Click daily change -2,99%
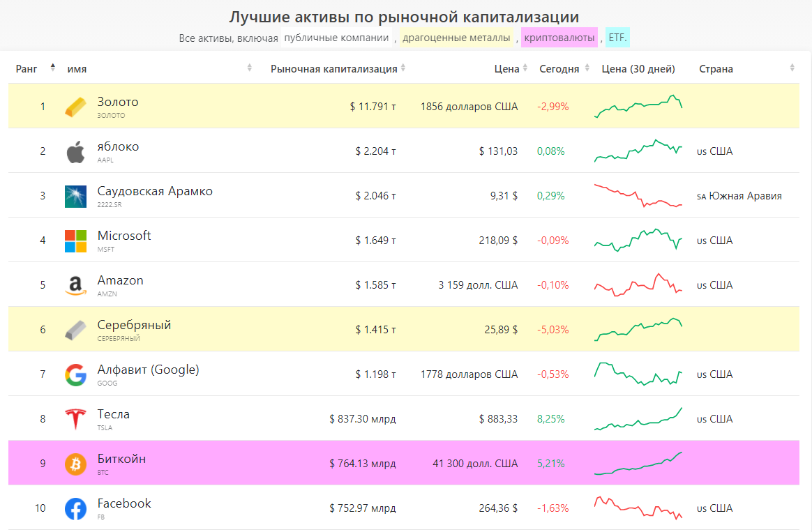This screenshot has height=532, width=812. [553, 107]
